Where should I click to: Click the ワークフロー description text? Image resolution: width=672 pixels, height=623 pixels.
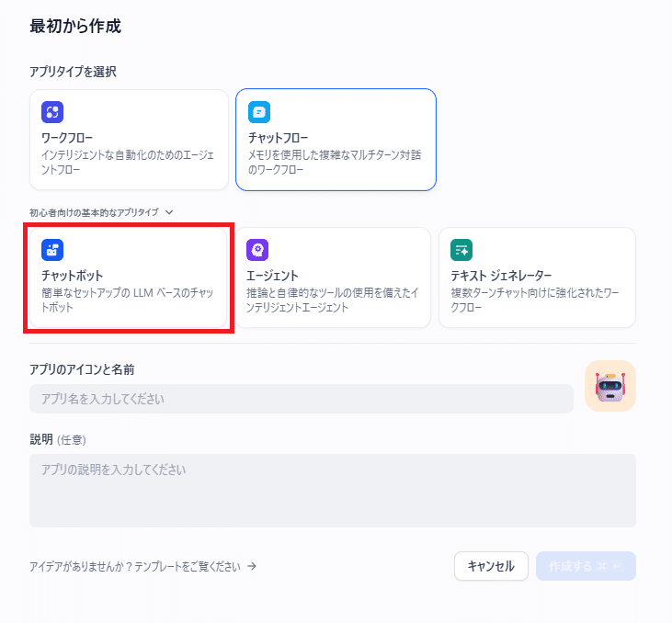(128, 162)
